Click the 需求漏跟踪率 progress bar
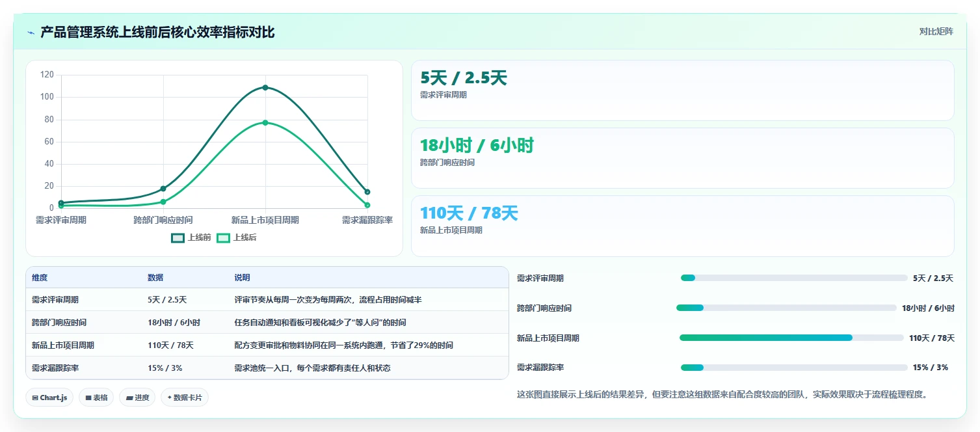 click(794, 368)
